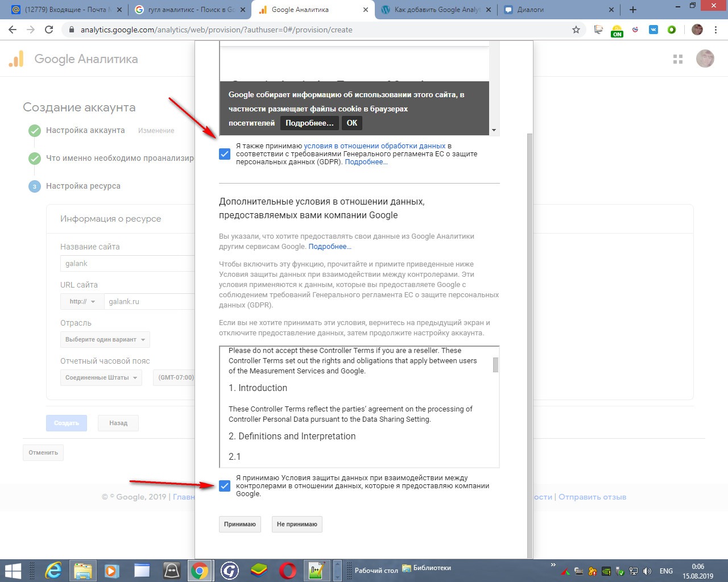Close the Диалоги tab
The width and height of the screenshot is (728, 582).
coord(611,10)
